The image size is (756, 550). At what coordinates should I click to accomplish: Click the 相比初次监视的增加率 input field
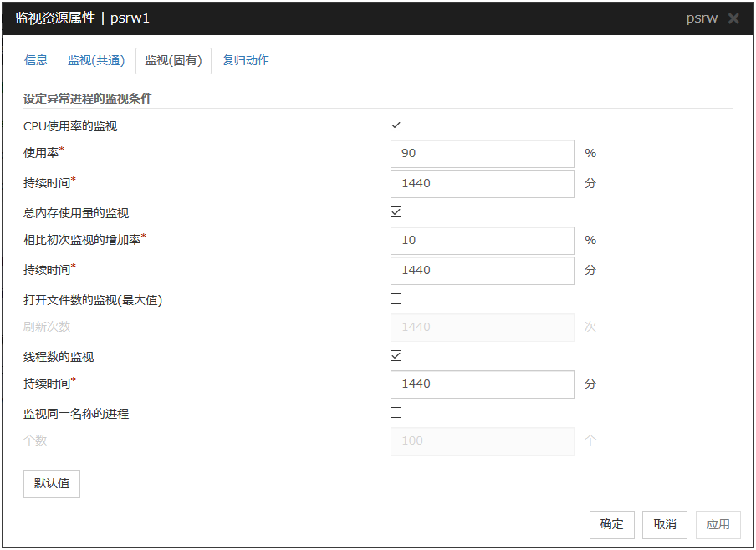coord(482,241)
